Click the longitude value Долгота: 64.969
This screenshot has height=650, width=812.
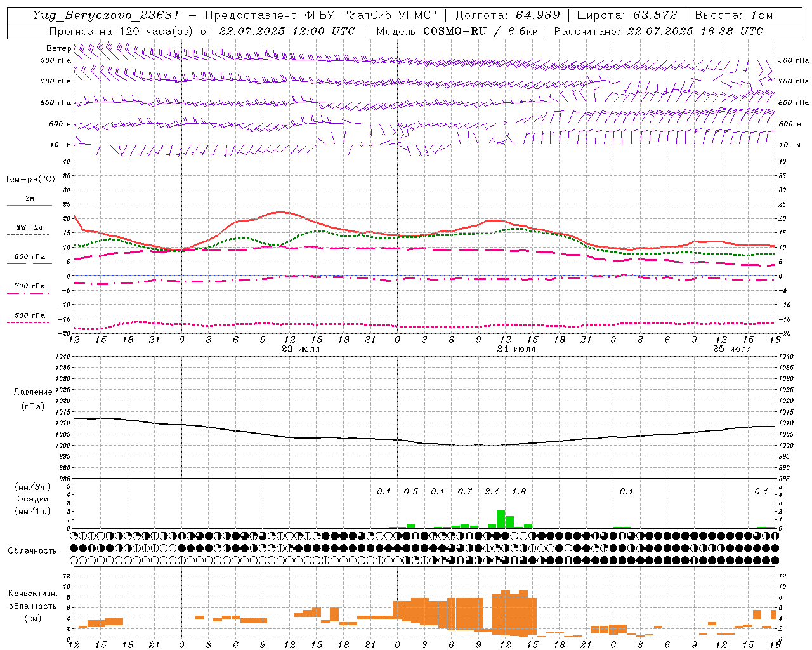click(507, 15)
